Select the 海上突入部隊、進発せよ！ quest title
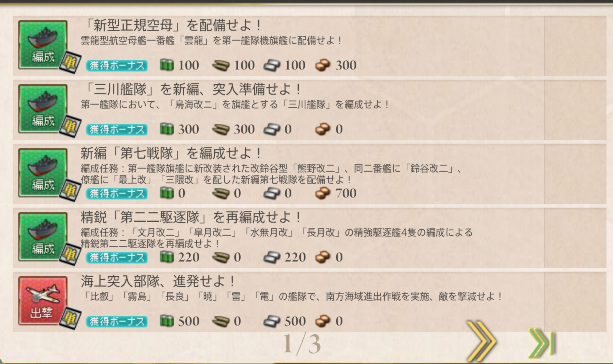 158,281
